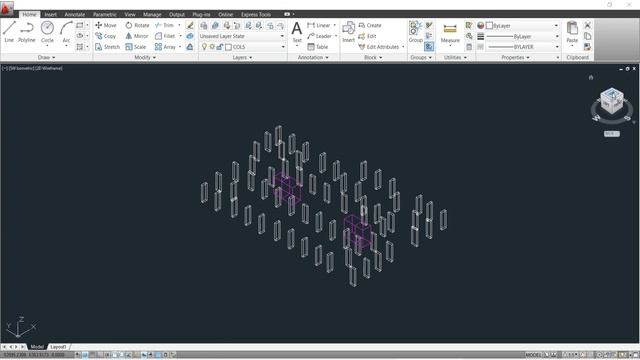Toggle the layer on/off lightbulb
The height and width of the screenshot is (360, 640).
tap(204, 47)
